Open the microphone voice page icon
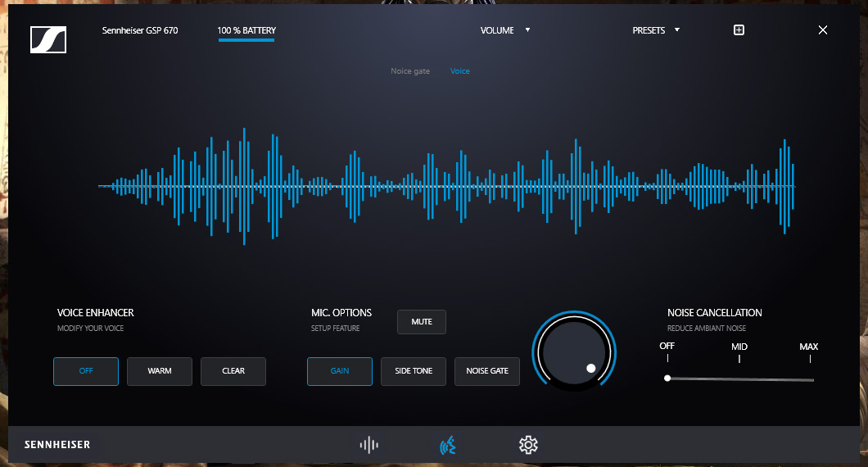This screenshot has height=467, width=868. coord(448,445)
